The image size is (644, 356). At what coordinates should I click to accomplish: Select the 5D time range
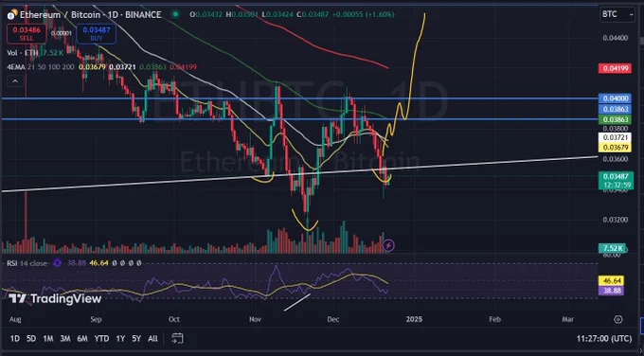coord(31,339)
